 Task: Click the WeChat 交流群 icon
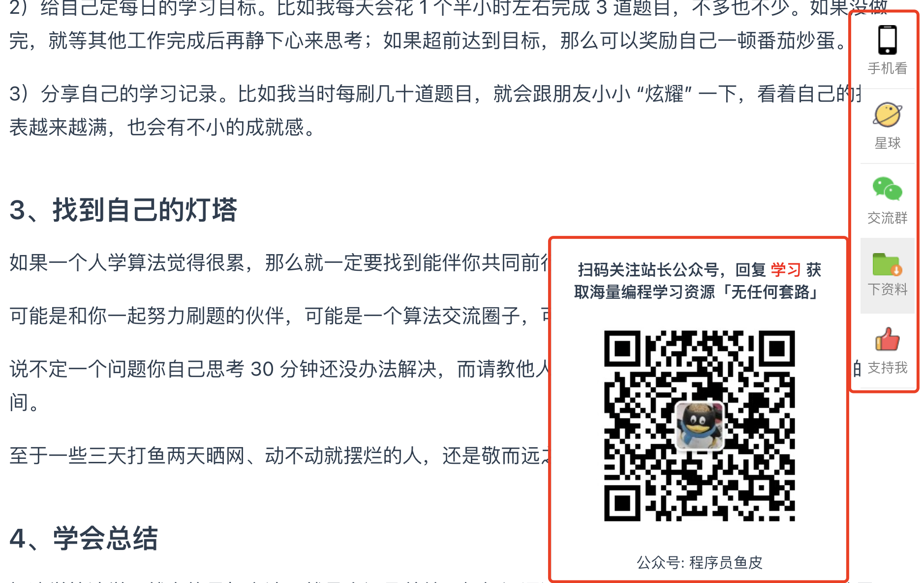(x=887, y=189)
